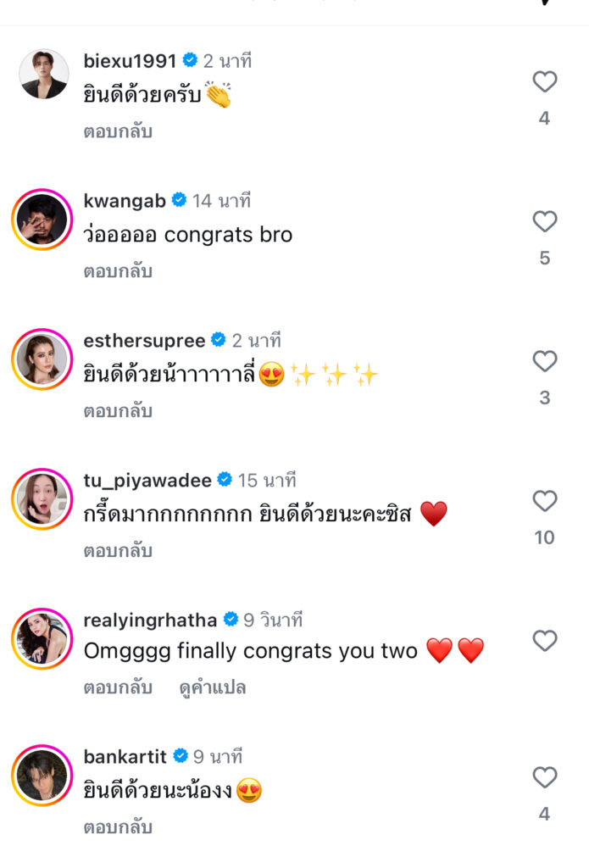The width and height of the screenshot is (589, 868).
Task: Reply to bankartit's comment
Action: tap(118, 826)
